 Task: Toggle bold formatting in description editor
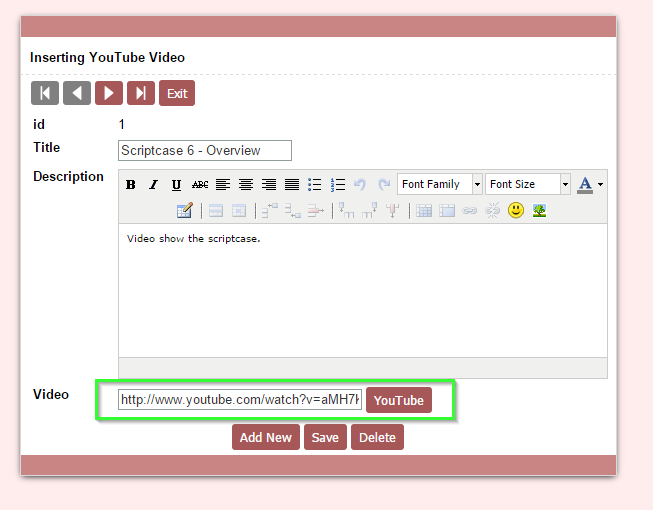(130, 185)
